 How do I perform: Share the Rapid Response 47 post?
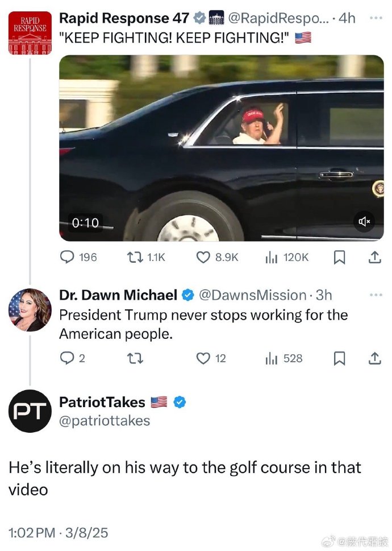coord(374,257)
